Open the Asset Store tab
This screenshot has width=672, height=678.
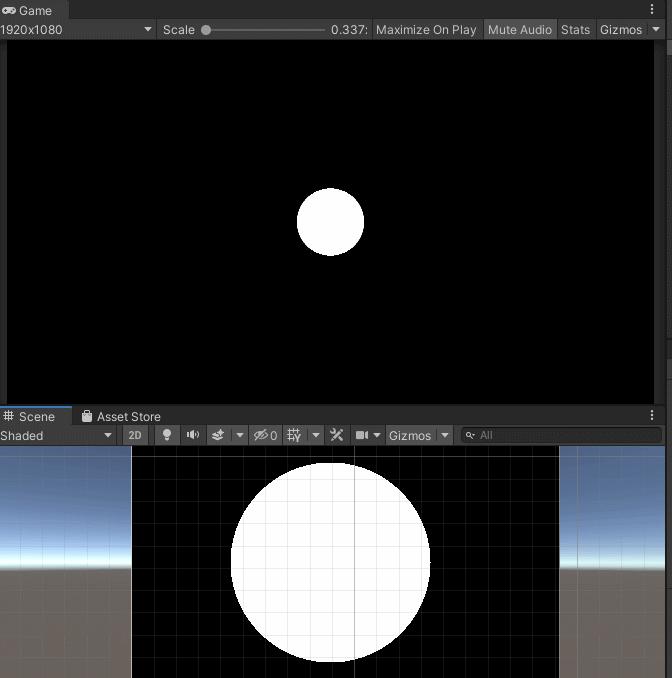click(121, 416)
